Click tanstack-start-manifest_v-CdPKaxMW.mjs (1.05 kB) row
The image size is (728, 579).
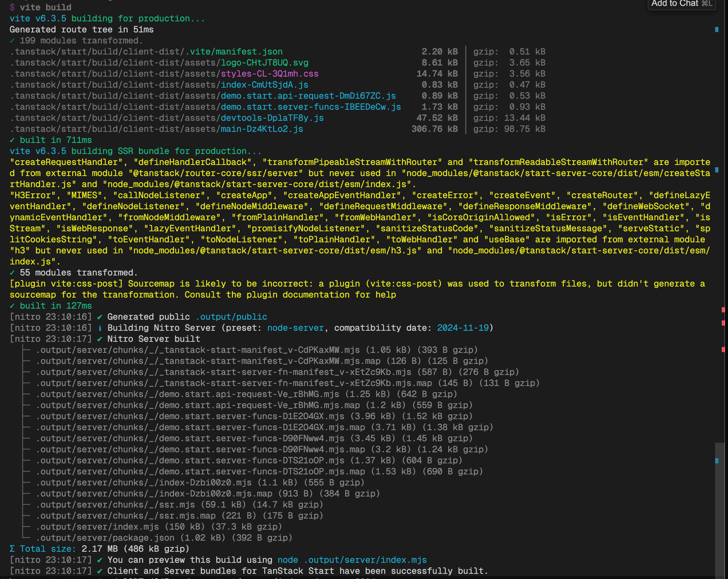coord(257,350)
